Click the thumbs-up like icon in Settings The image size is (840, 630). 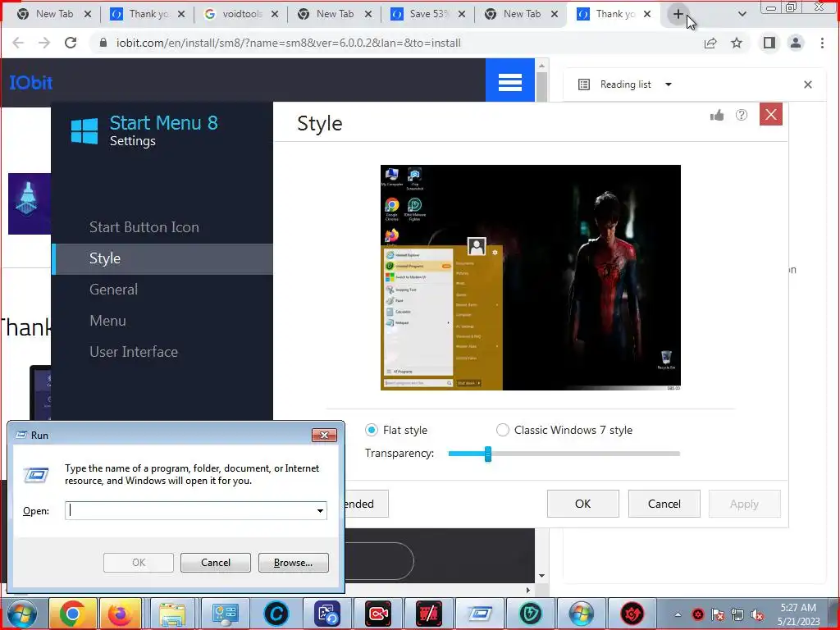(x=717, y=115)
